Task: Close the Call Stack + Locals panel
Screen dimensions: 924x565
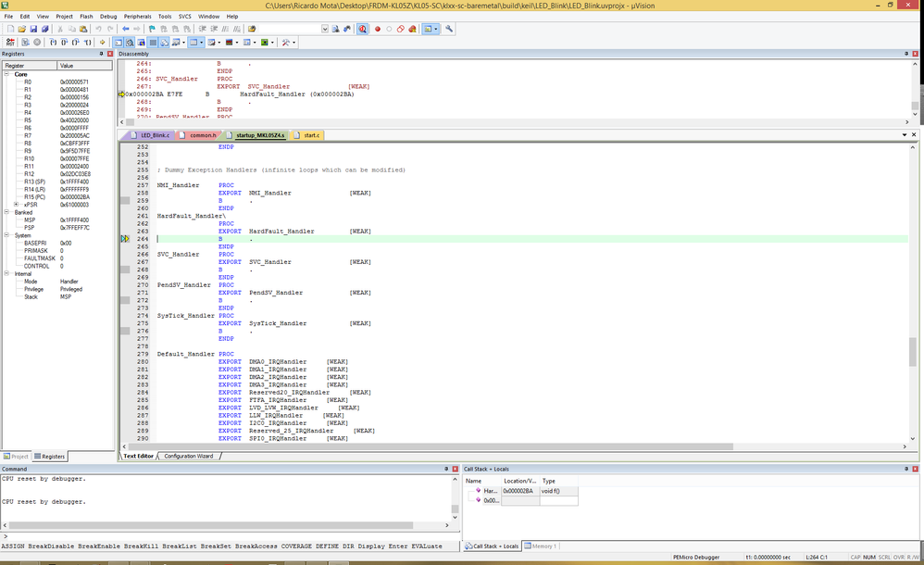Action: click(x=915, y=469)
